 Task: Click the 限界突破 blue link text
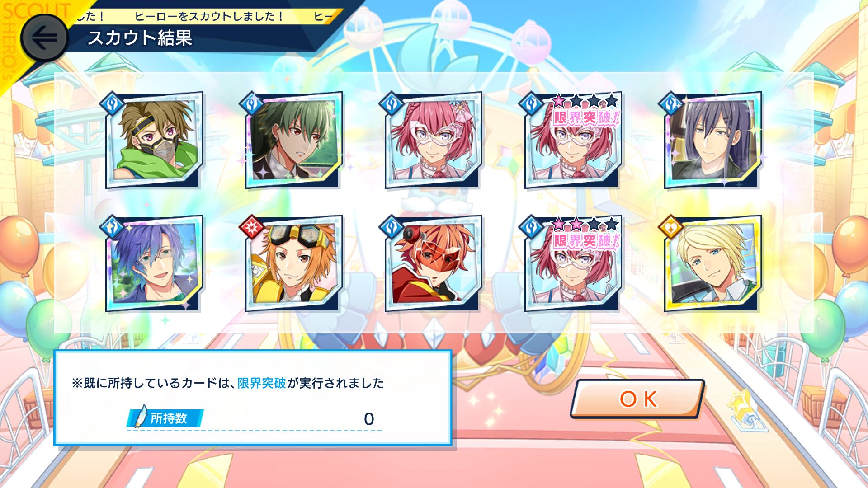(262, 383)
